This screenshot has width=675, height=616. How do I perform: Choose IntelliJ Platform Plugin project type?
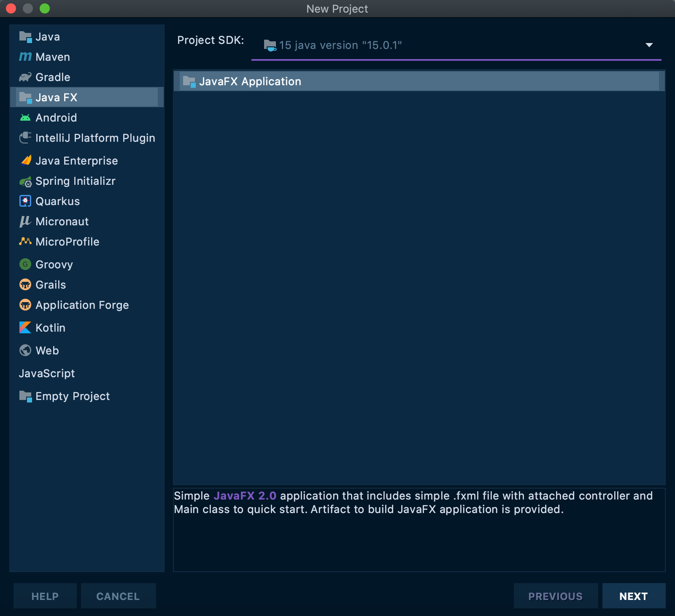pos(95,138)
